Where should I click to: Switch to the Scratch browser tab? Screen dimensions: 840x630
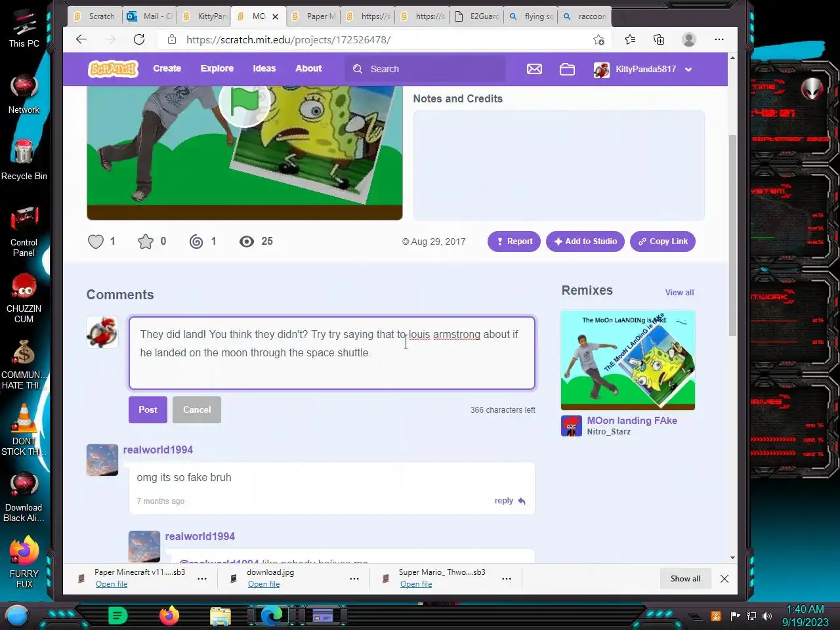point(94,16)
